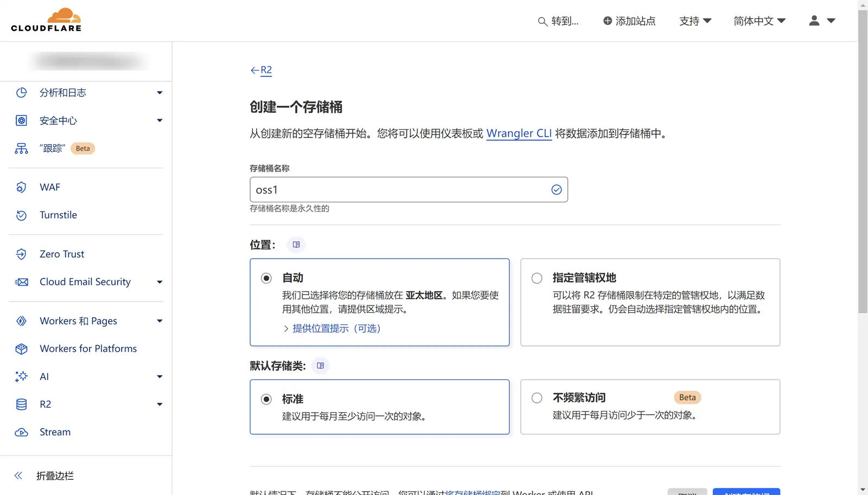Select the 指定管辖权地 radio option

click(537, 278)
